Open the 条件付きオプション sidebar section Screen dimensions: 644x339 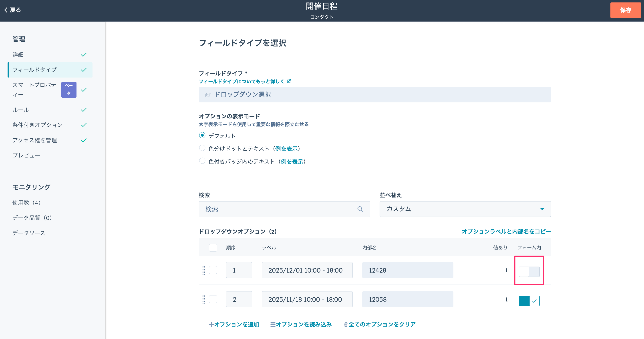coord(50,125)
